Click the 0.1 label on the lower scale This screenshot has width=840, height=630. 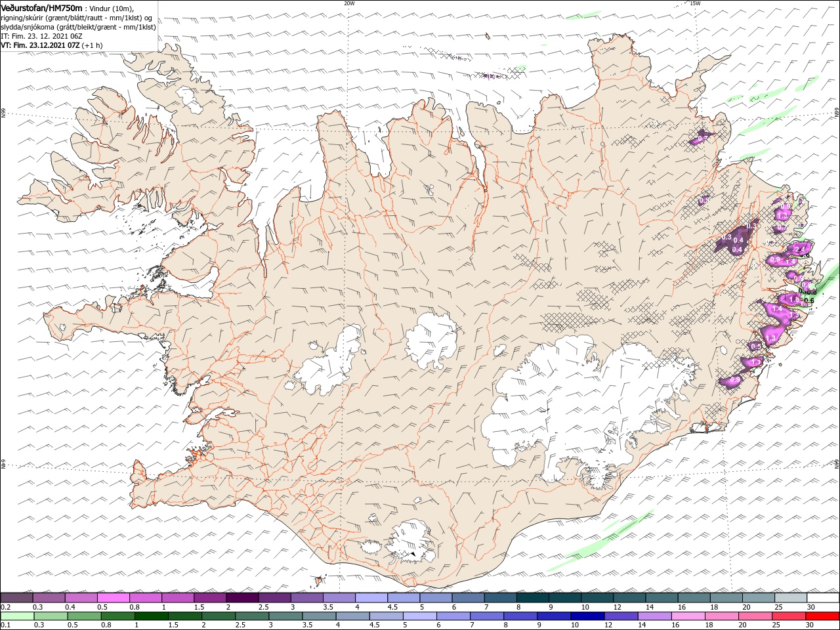click(5, 626)
